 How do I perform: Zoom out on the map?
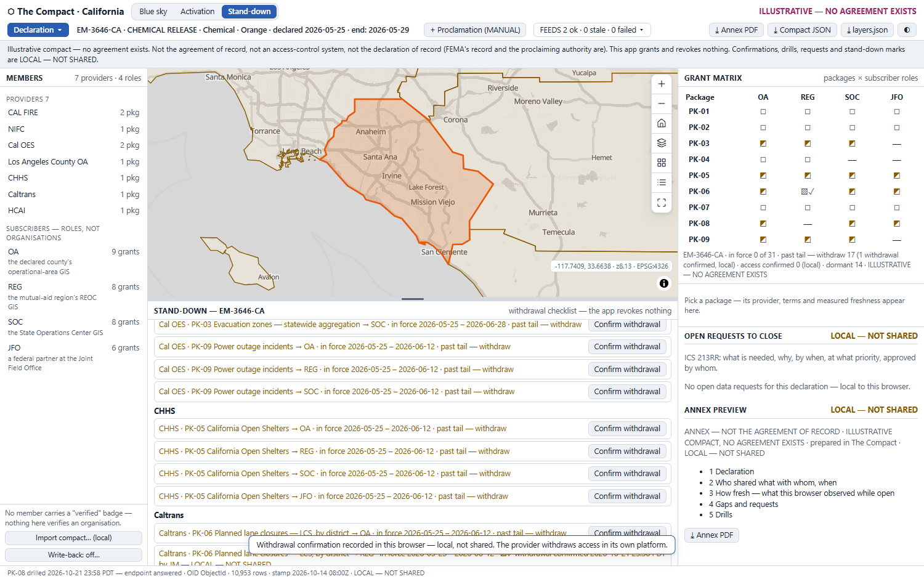click(x=662, y=103)
